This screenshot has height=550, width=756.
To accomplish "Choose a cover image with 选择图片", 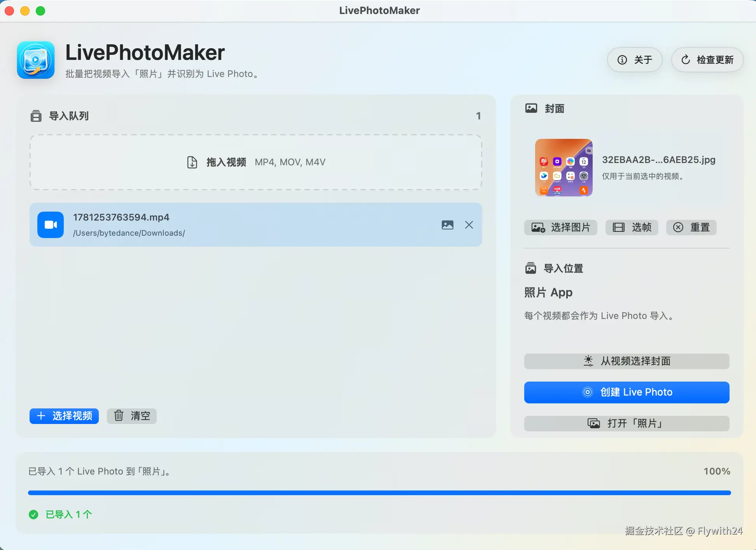I will 561,227.
